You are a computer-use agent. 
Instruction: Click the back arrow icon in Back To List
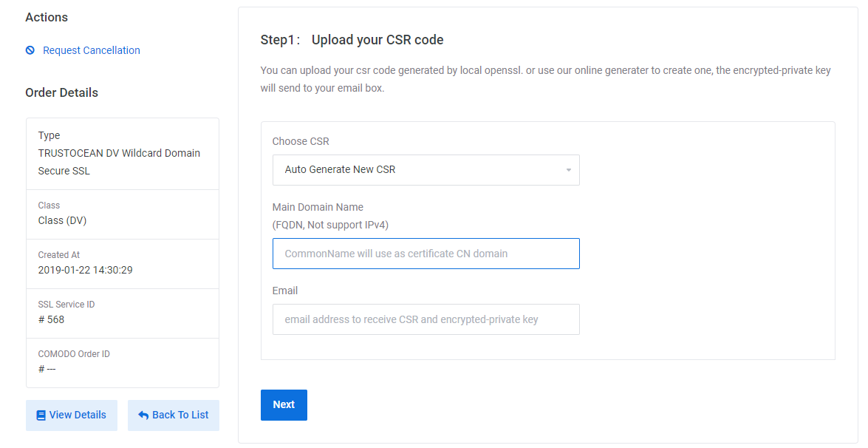[x=143, y=415]
